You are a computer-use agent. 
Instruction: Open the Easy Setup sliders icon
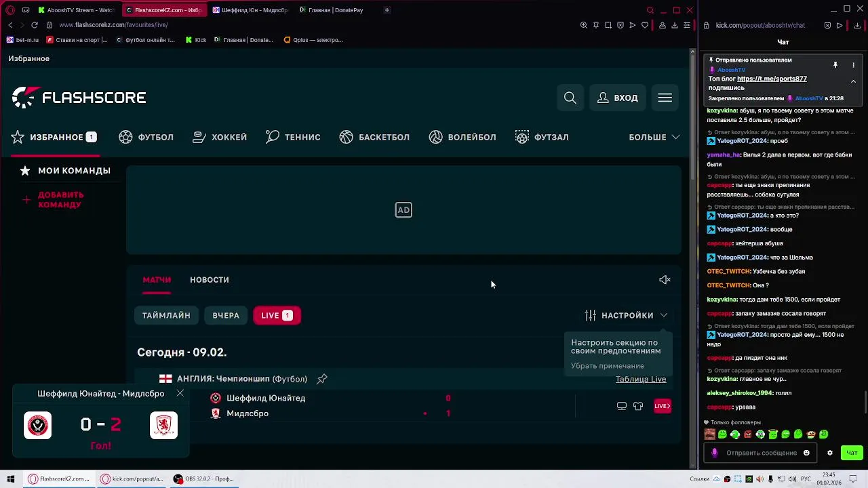click(x=687, y=25)
